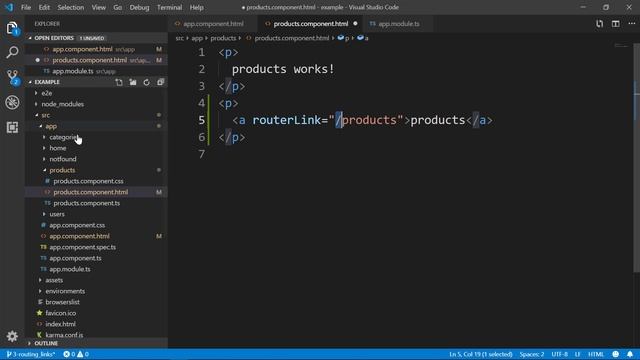Open the View menu
This screenshot has height=360, width=640.
(x=98, y=7)
